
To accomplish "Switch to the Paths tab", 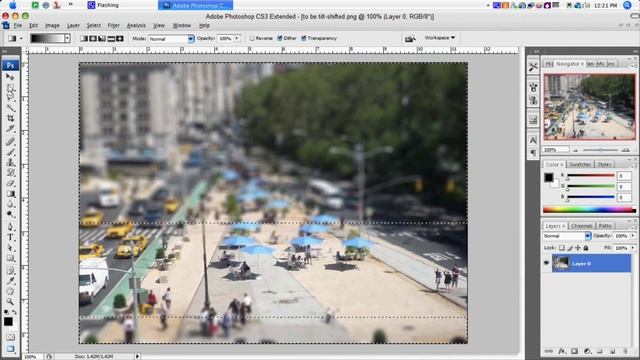I will (605, 226).
